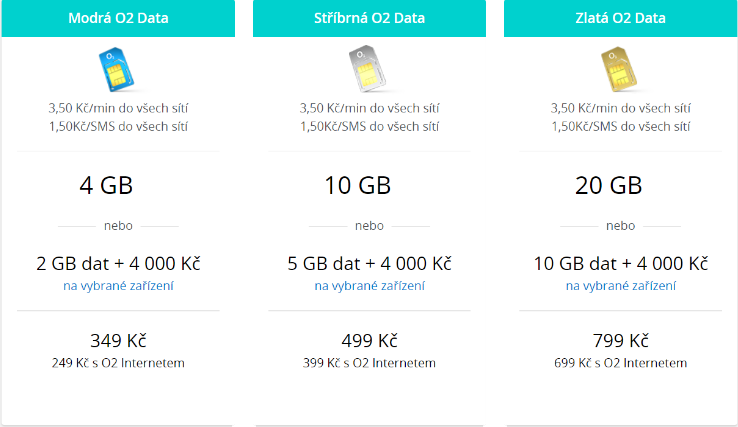Screen dimensions: 738x427
Task: Choose the 10 GB data option
Action: (358, 185)
